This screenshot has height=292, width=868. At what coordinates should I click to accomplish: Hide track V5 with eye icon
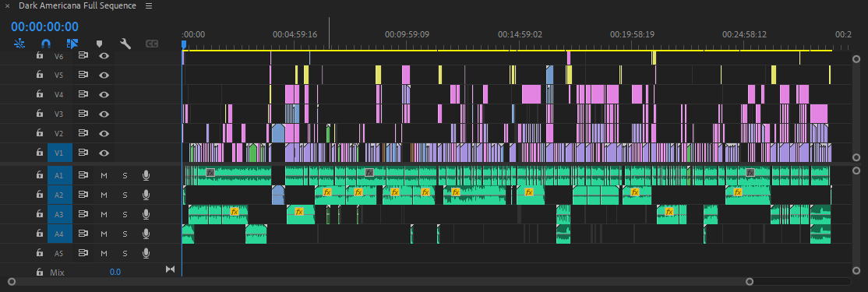click(x=104, y=75)
